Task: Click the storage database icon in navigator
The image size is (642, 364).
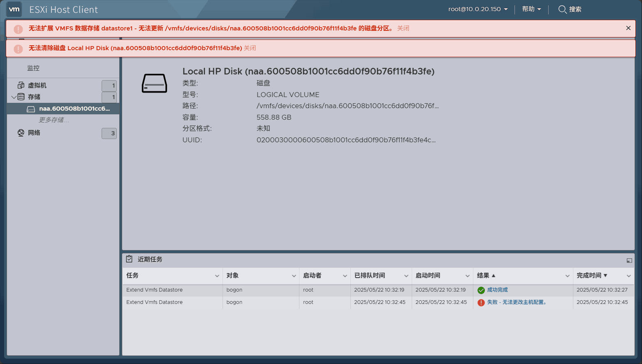Action: [x=21, y=97]
